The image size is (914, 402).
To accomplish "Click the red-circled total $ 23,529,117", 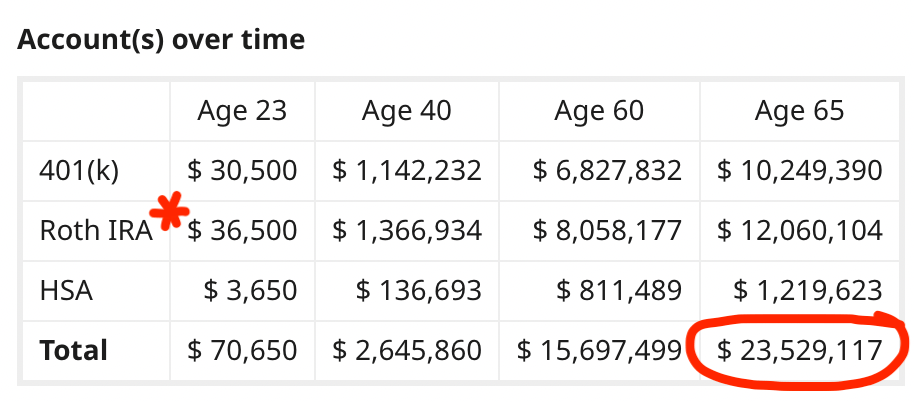I will pyautogui.click(x=799, y=351).
